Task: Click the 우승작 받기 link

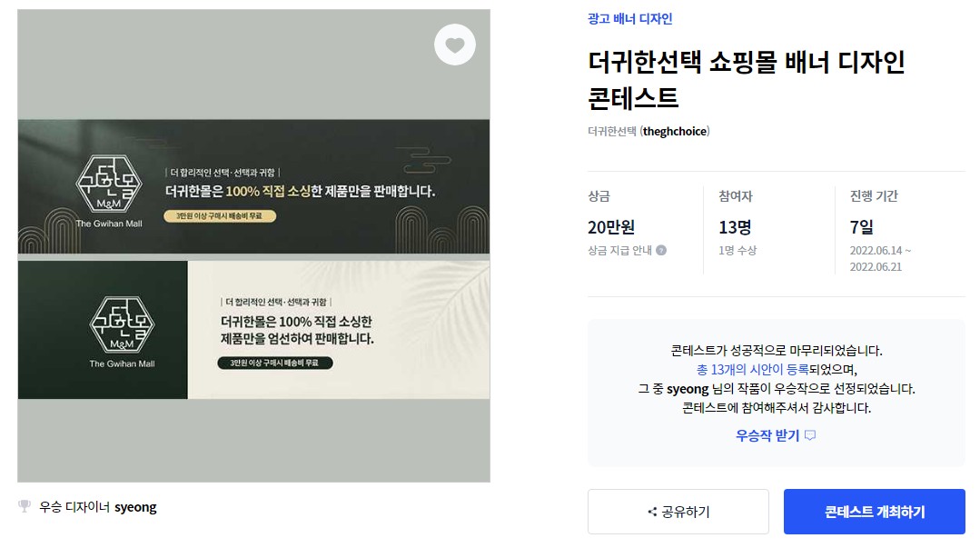Action: (x=767, y=435)
